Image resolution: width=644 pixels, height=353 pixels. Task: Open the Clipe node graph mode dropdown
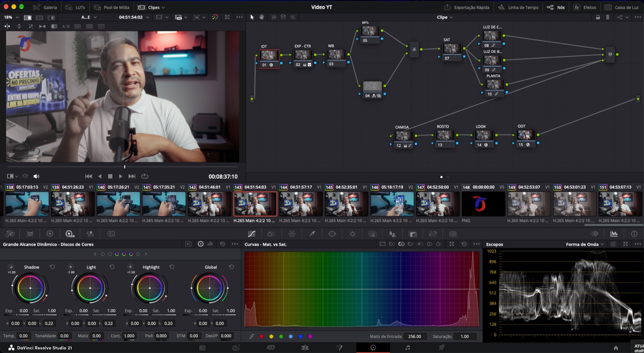click(445, 17)
